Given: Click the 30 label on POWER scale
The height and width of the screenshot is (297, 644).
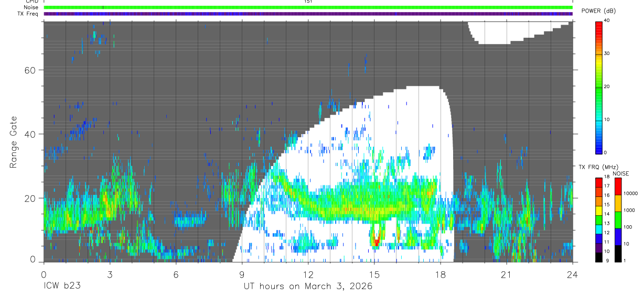Looking at the screenshot, I should click(x=607, y=53).
